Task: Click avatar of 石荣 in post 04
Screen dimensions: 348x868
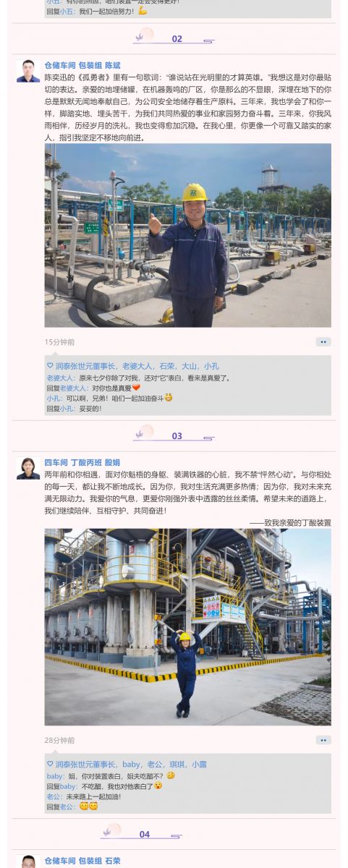Action: pos(28,861)
